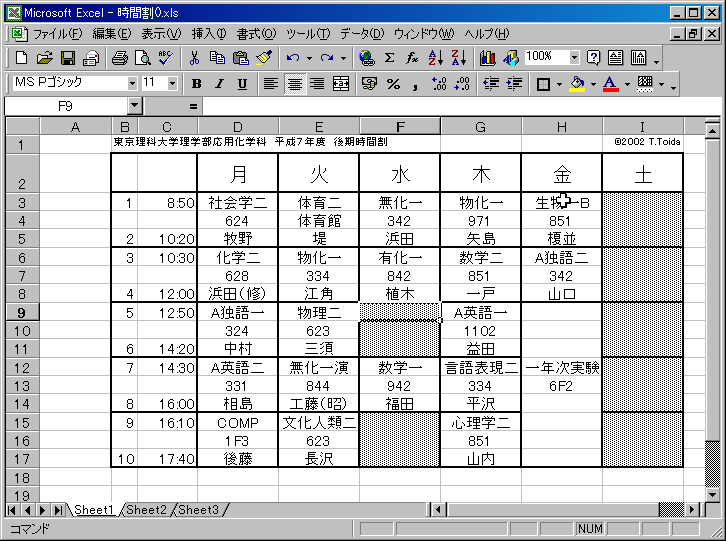Switch to the Sheet3 tab
This screenshot has height=541, width=726.
198,510
